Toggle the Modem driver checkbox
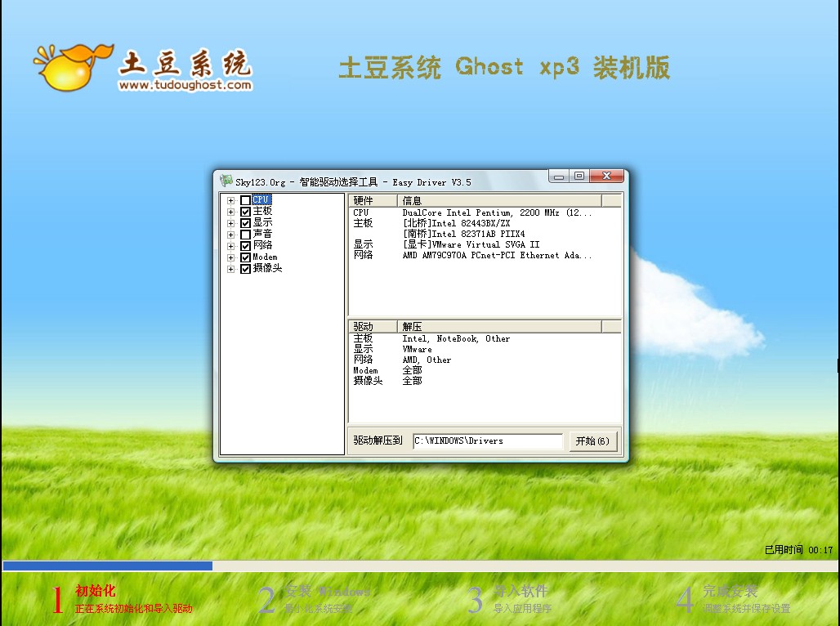This screenshot has width=840, height=626. 245,257
